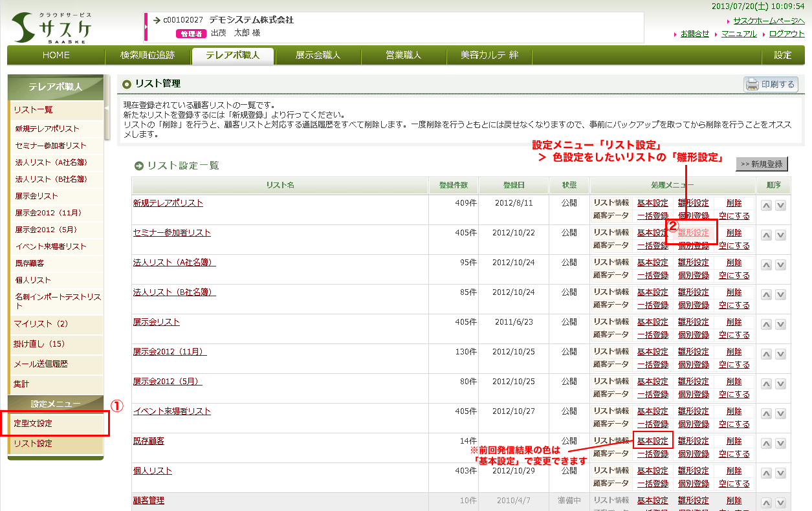Click the 印刷する printer button
The image size is (812, 511).
(x=771, y=84)
